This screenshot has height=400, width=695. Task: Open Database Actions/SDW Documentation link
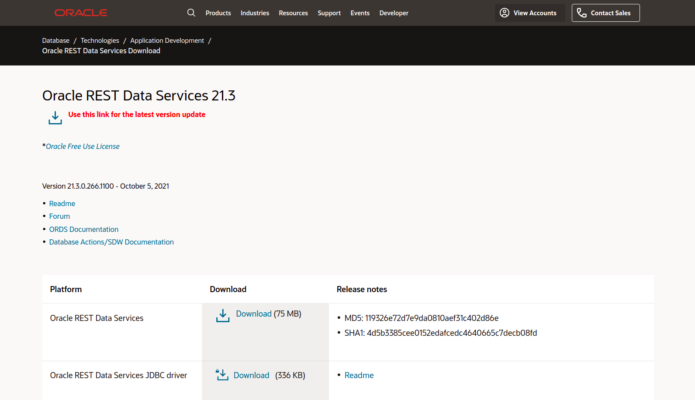pyautogui.click(x=111, y=242)
